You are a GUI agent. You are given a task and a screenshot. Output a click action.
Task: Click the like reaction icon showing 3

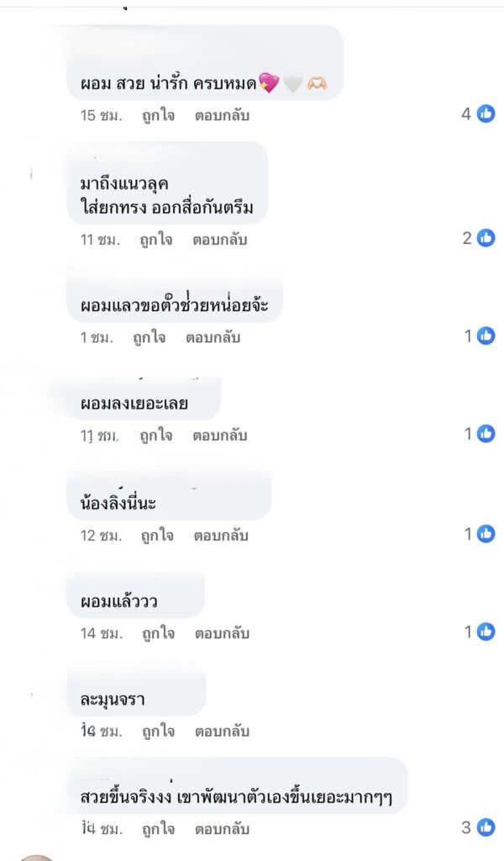click(x=486, y=828)
